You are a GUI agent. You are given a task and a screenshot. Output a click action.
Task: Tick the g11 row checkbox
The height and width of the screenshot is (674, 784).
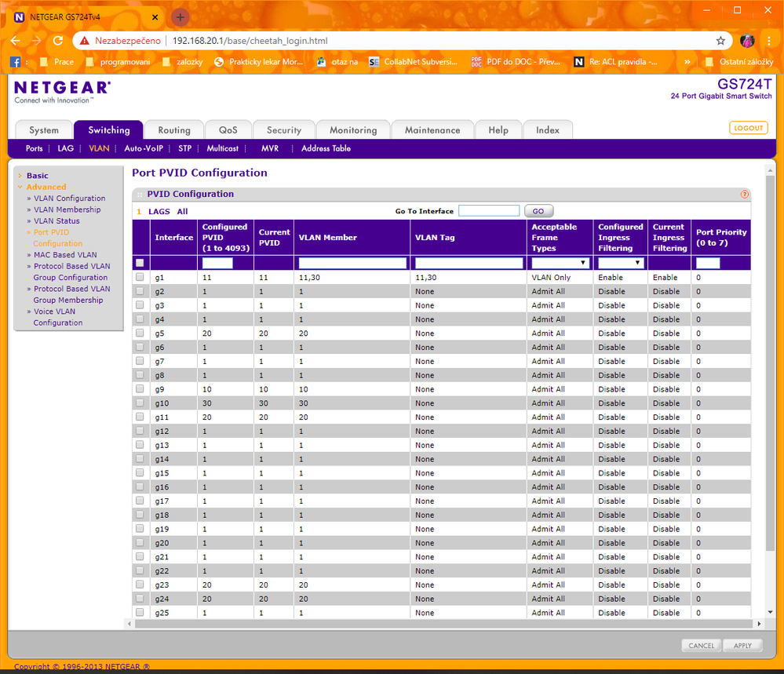point(140,417)
